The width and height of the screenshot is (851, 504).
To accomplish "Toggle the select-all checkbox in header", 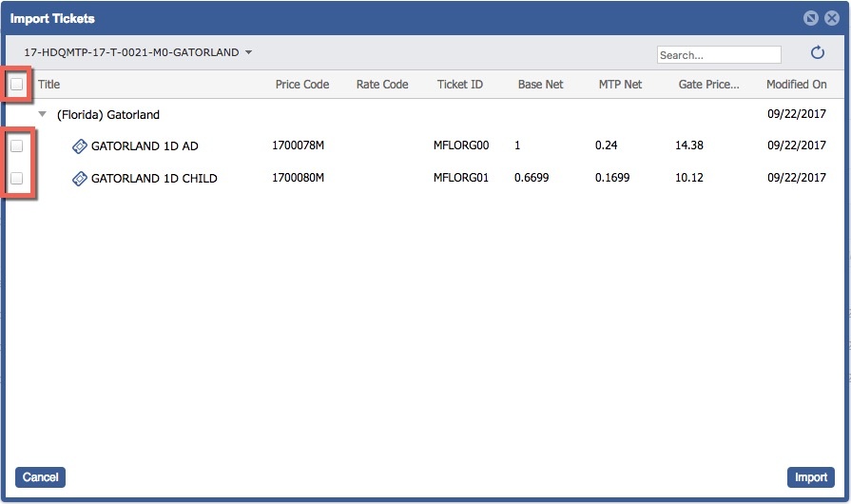I will coord(17,85).
